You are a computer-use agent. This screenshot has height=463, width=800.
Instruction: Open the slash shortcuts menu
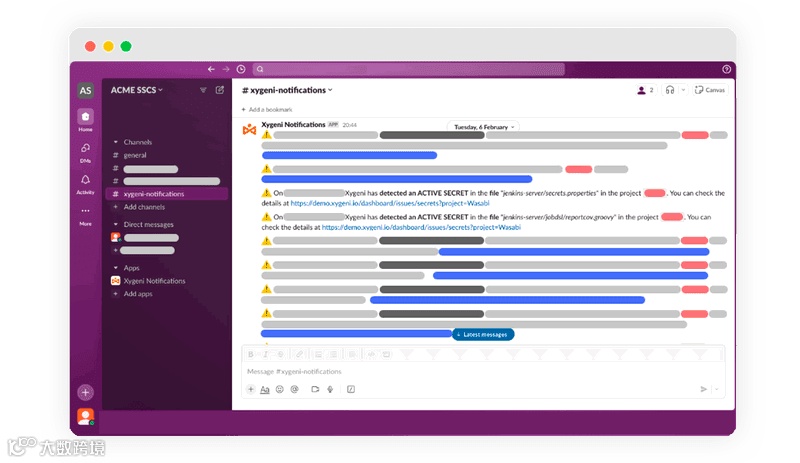click(351, 389)
